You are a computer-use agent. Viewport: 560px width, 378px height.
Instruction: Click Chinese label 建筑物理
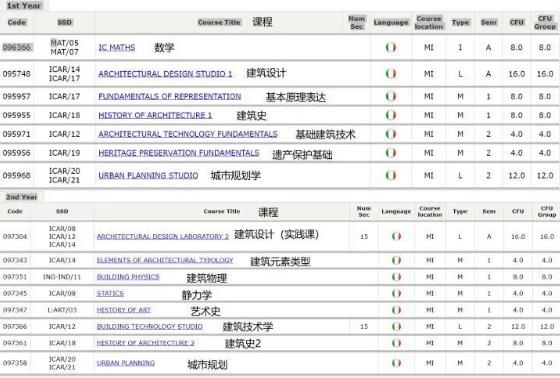[206, 278]
